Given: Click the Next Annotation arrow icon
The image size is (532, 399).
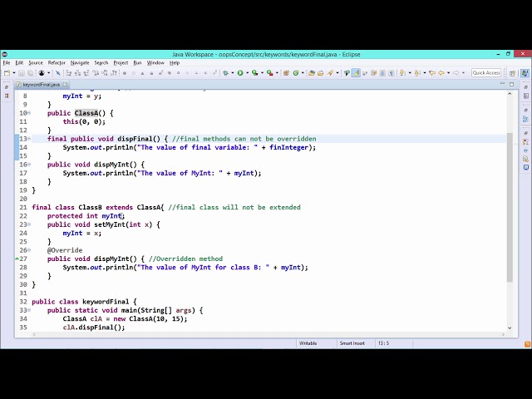Looking at the screenshot, I should point(402,73).
